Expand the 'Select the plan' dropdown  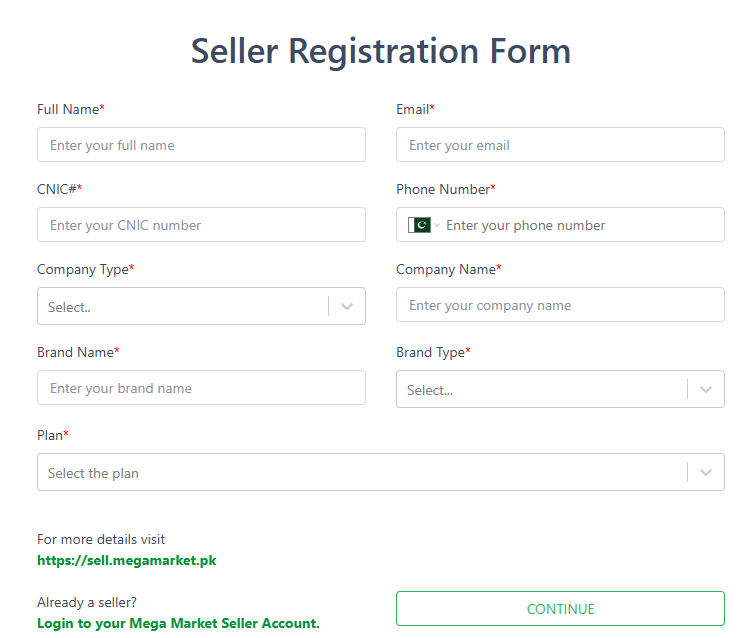(381, 472)
